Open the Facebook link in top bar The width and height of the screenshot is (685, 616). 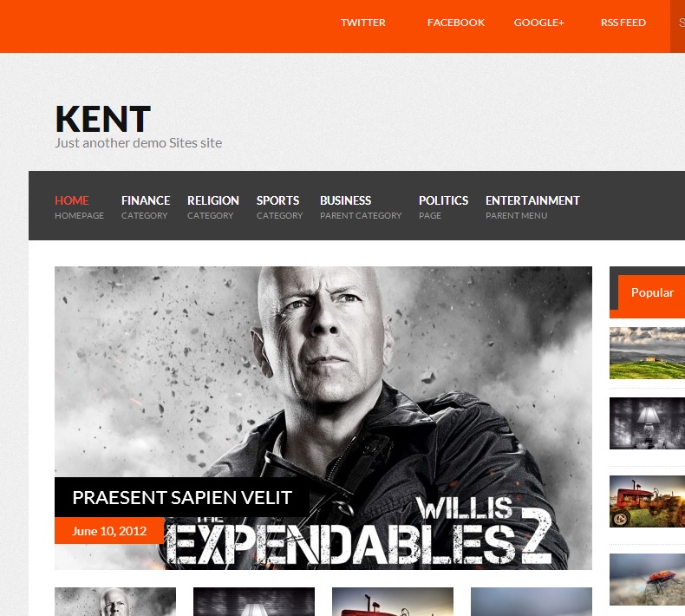tap(455, 23)
